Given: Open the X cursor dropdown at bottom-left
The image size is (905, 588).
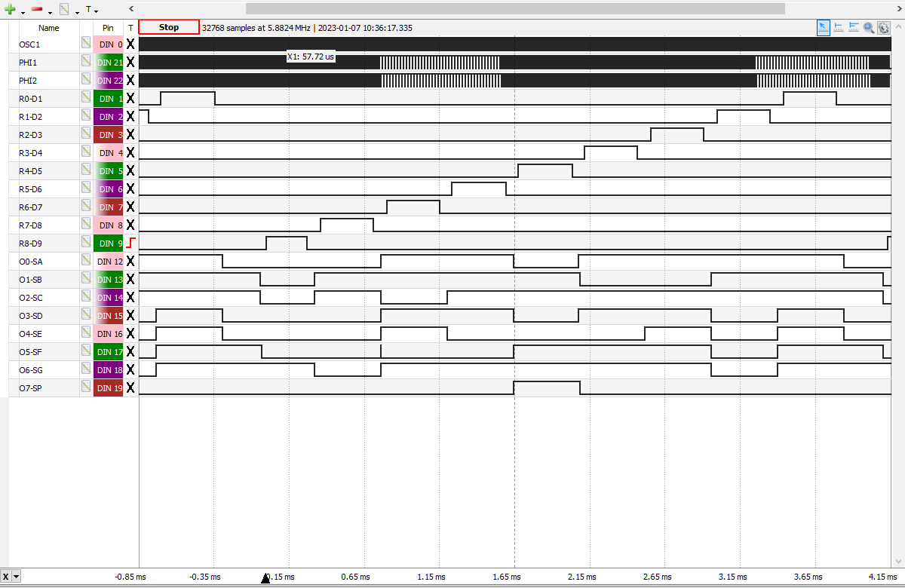Looking at the screenshot, I should coord(17,577).
